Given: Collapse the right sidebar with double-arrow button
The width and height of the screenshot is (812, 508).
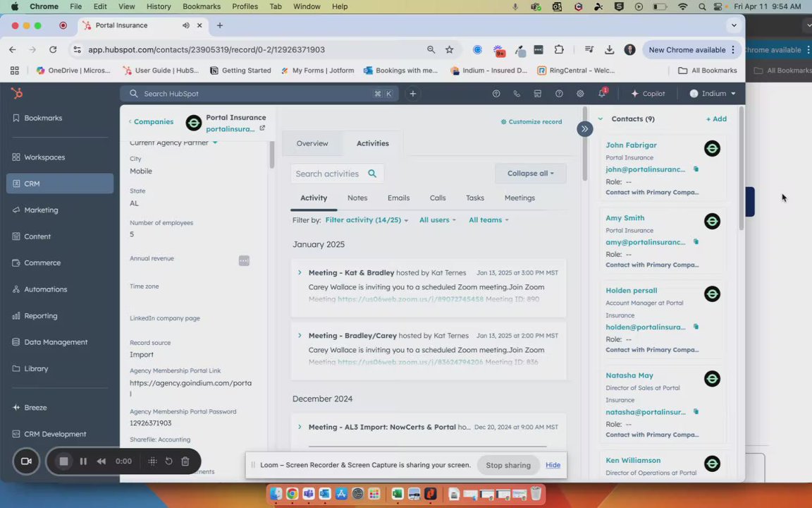Looking at the screenshot, I should pos(584,129).
